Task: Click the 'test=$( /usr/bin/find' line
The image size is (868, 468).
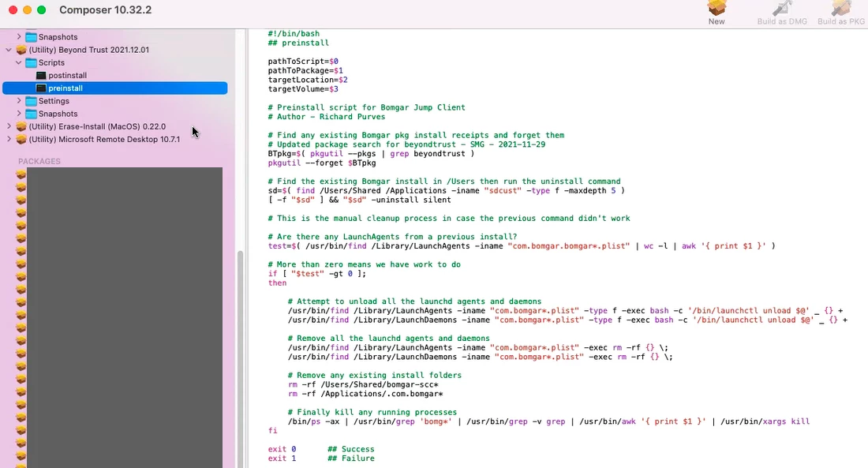Action: click(522, 246)
